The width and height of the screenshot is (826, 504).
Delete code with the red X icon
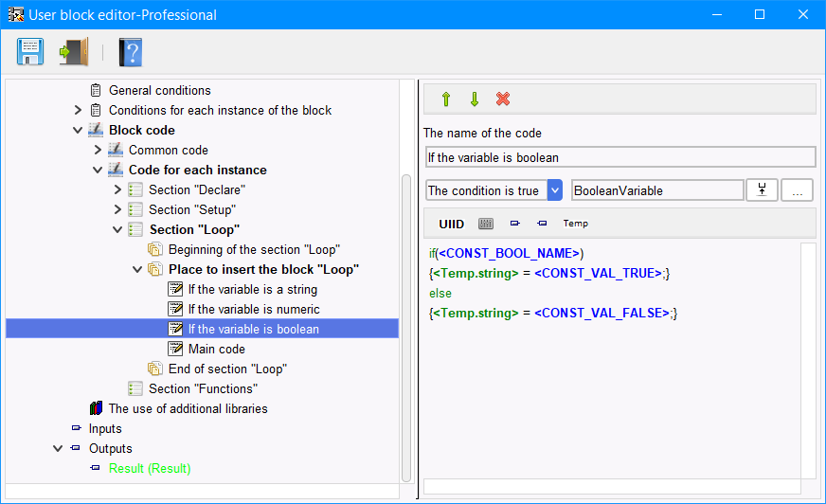503,99
